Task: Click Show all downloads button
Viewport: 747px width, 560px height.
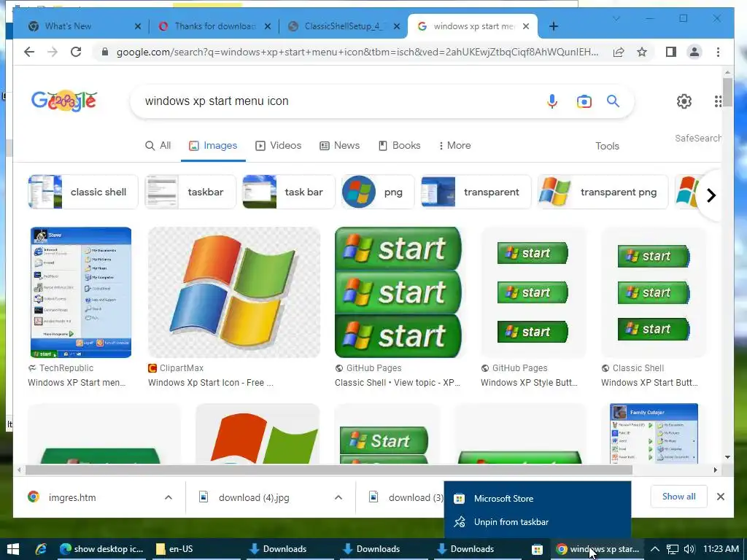Action: [678, 497]
